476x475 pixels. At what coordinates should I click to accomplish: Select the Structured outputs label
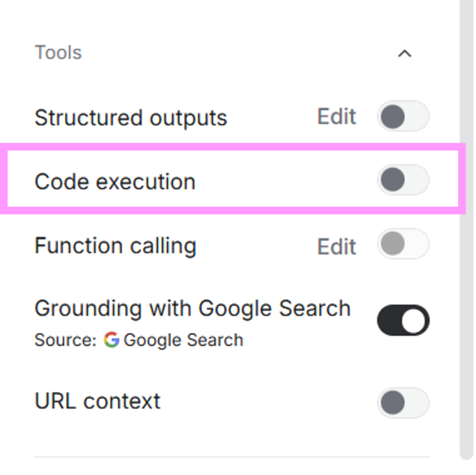(x=131, y=118)
